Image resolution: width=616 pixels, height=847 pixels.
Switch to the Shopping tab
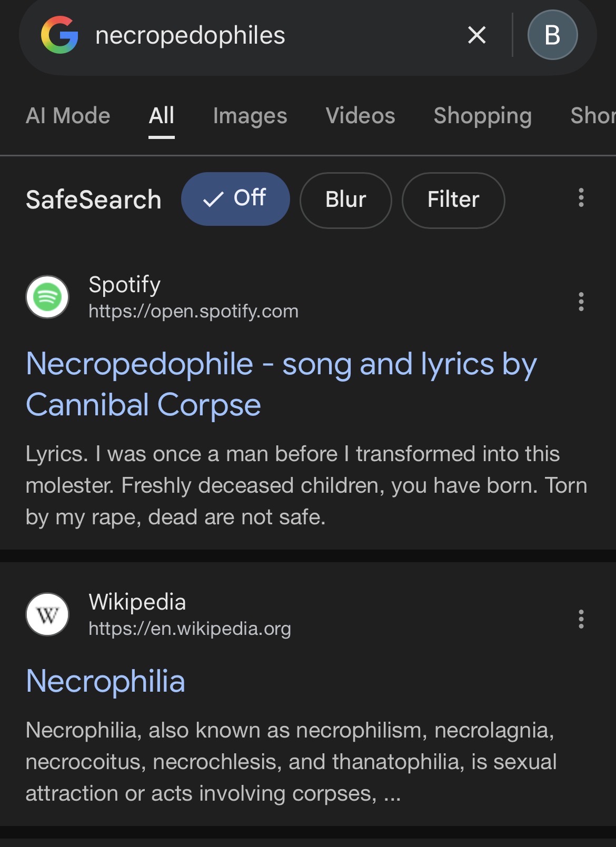pos(482,116)
